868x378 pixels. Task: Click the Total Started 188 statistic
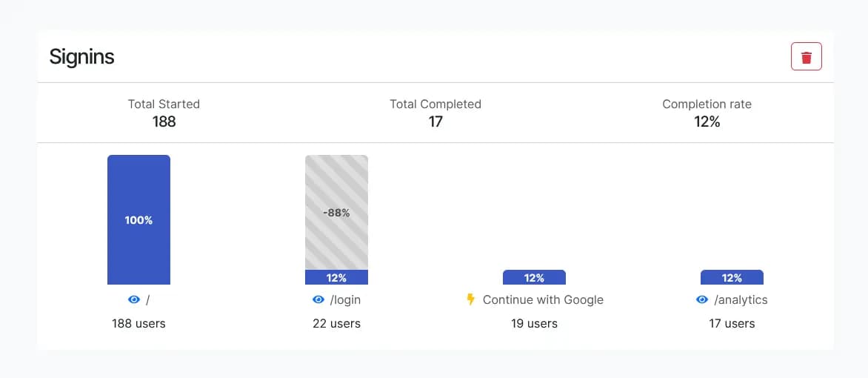click(x=164, y=113)
